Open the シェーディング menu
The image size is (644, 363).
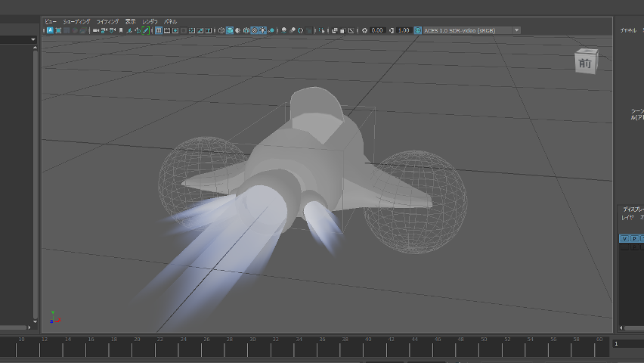(x=76, y=22)
